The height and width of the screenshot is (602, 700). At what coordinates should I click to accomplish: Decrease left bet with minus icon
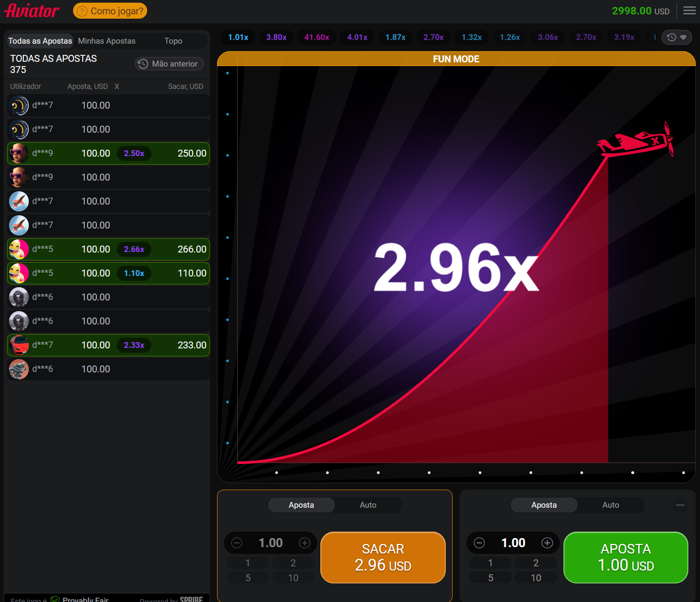(x=237, y=543)
